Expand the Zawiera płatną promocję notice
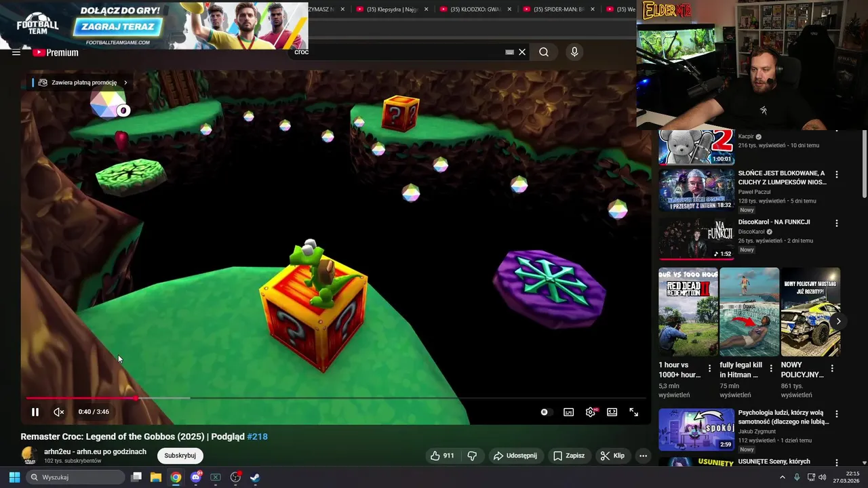Screen dimensions: 868x488 pos(83,83)
